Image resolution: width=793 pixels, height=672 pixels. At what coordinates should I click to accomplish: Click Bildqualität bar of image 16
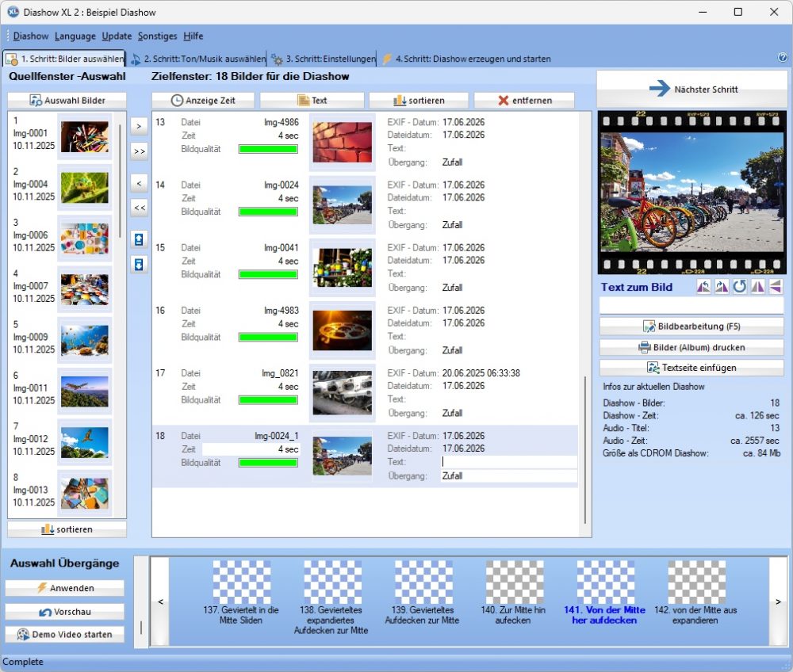268,337
